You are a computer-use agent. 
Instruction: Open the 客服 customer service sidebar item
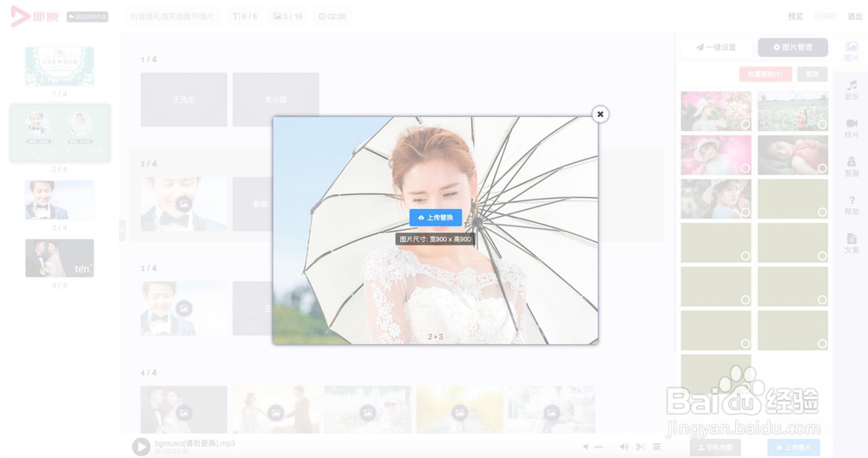(x=852, y=167)
